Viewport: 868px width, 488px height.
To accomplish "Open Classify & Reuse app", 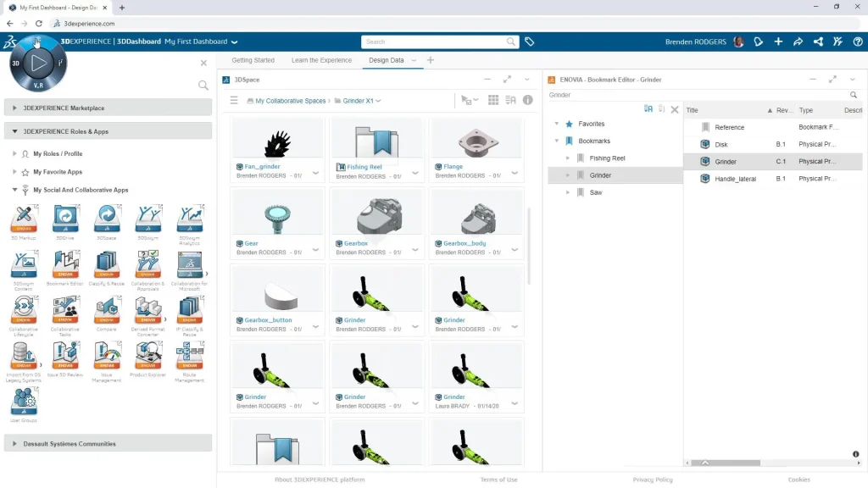I will coord(107,264).
